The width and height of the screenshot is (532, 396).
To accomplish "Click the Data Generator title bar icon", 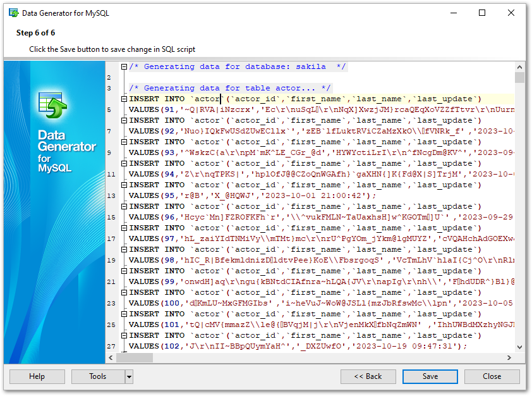I will (x=13, y=13).
